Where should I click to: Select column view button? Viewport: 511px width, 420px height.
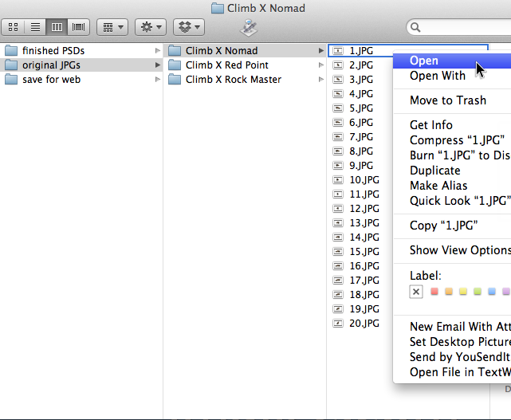(x=57, y=27)
